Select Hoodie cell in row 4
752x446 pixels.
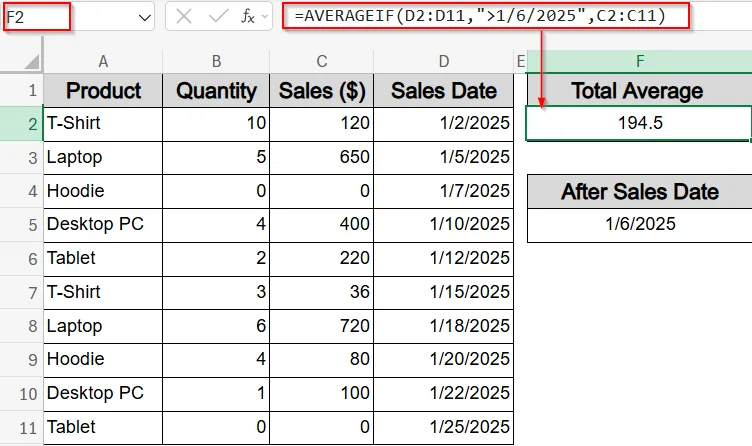(x=103, y=191)
